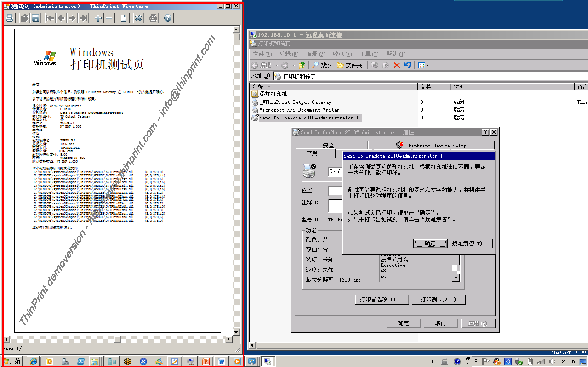Viewport: 588px width, 367px height.
Task: Open Outlook from the quick launch bar
Action: click(49, 361)
